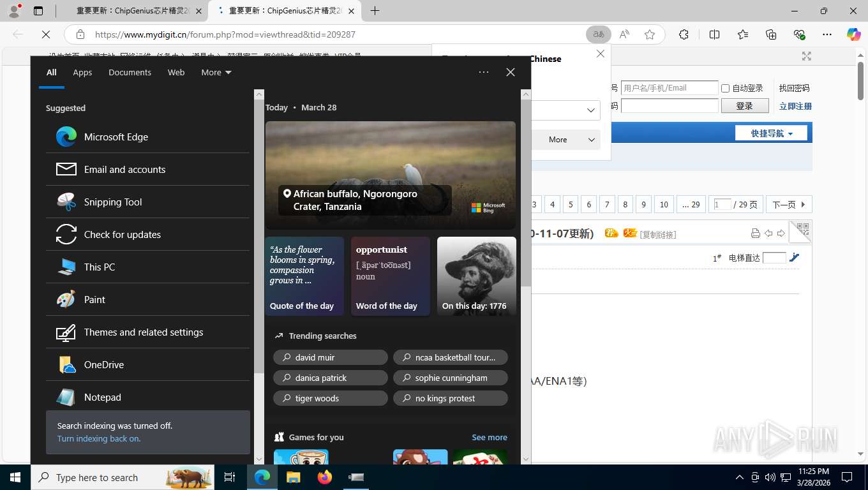Open Browser essentials heart icon
The width and height of the screenshot is (868, 490).
pos(799,34)
